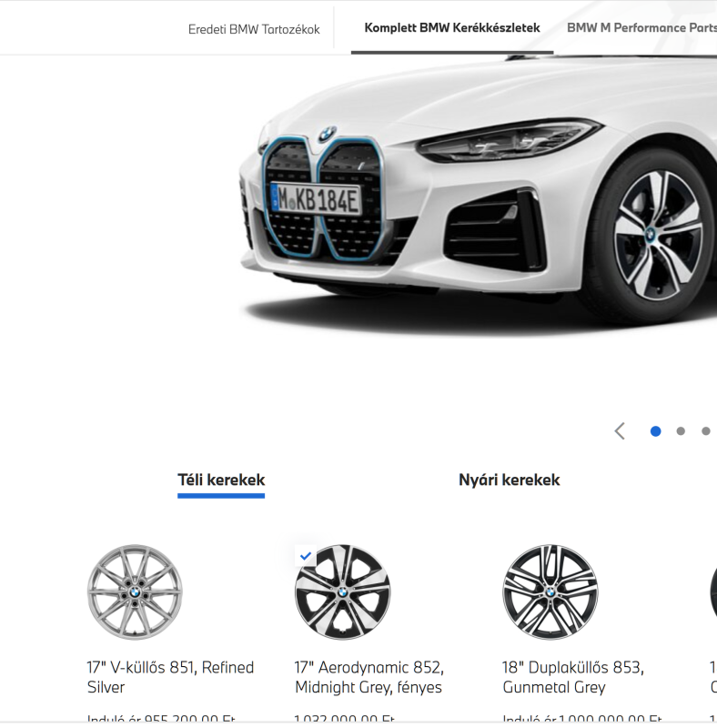Switch to BMW M Performance Parts tab
The image size is (717, 728).
[x=641, y=28]
